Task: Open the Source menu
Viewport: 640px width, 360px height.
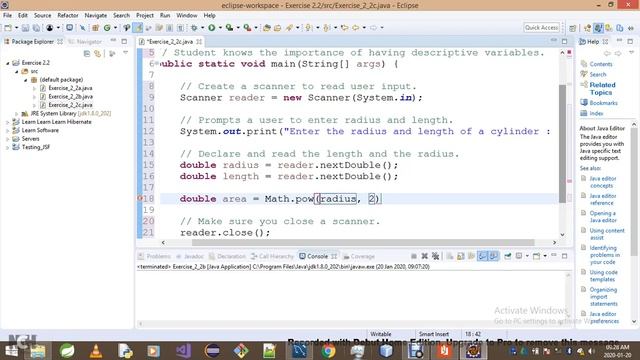Action: coord(42,16)
